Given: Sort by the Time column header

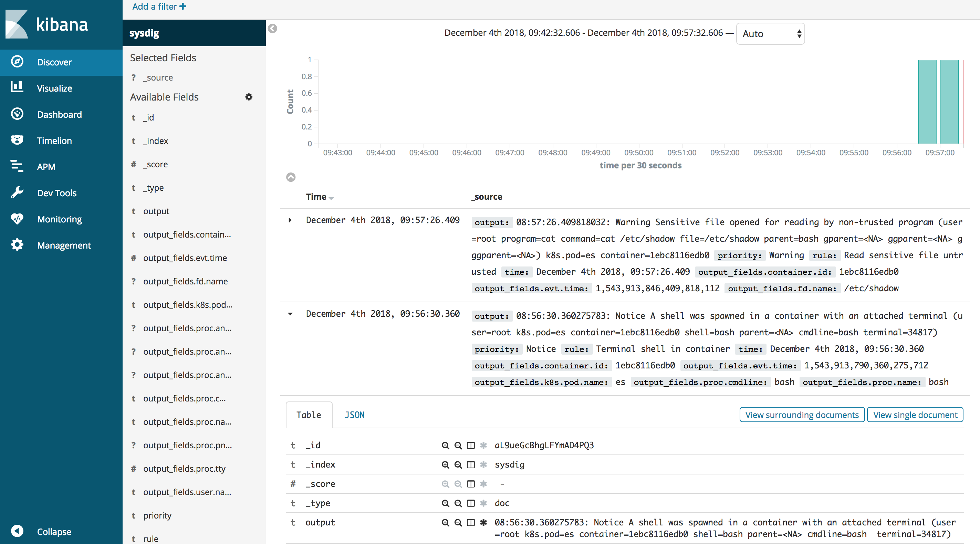Looking at the screenshot, I should [319, 197].
